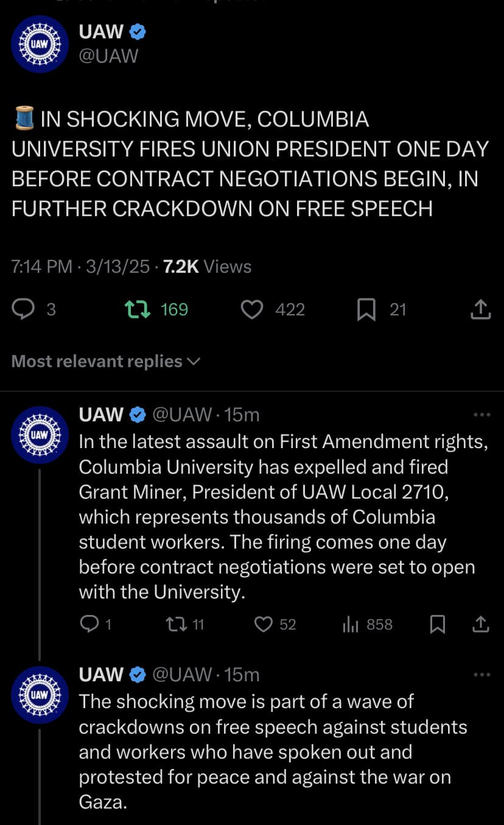Tap the 7.2K Views count
Image resolution: width=504 pixels, height=825 pixels.
(x=208, y=267)
